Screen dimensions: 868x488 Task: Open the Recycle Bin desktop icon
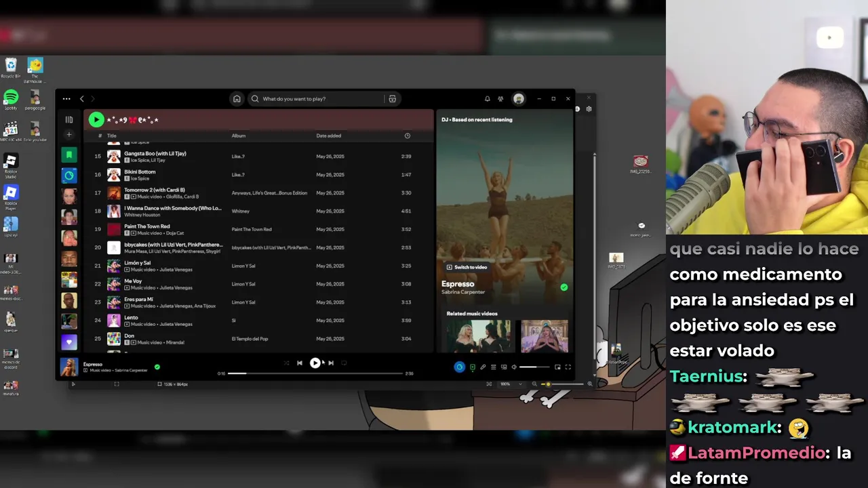[11, 68]
